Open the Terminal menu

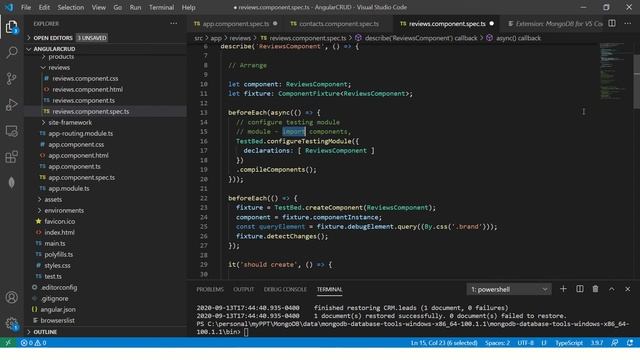(x=161, y=7)
